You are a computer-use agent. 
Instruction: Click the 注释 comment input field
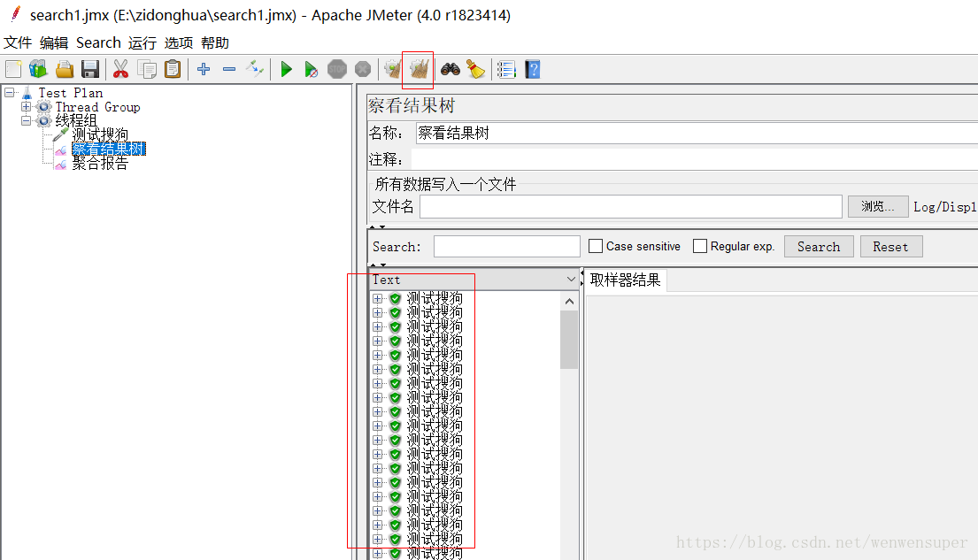pos(695,159)
